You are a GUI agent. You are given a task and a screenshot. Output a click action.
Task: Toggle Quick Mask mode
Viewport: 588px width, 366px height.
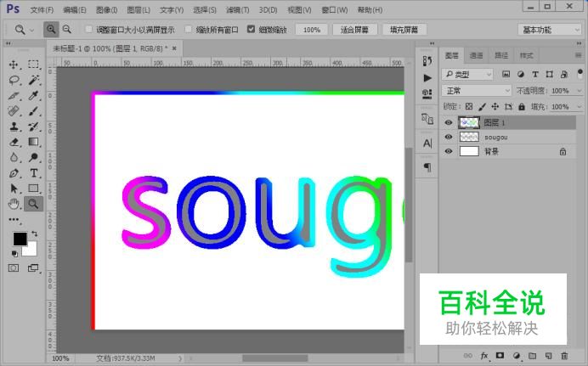14,267
